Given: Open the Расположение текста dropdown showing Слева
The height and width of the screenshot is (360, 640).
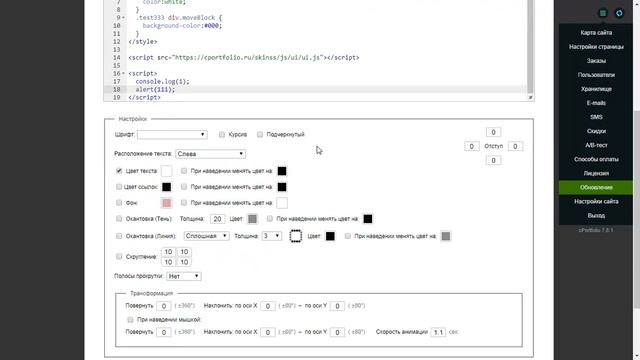Looking at the screenshot, I should point(211,154).
